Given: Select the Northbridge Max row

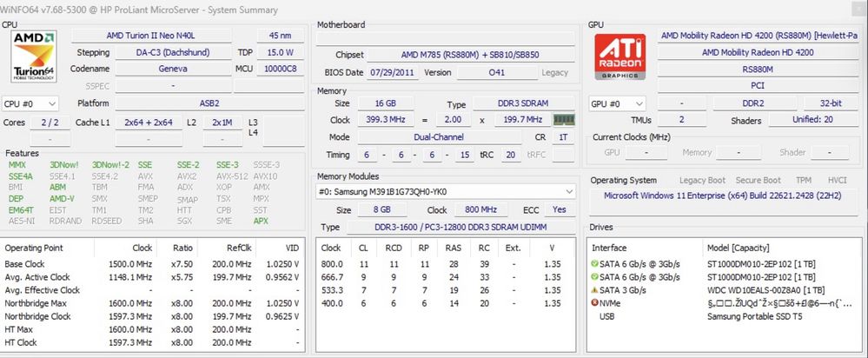Looking at the screenshot, I should click(153, 303).
